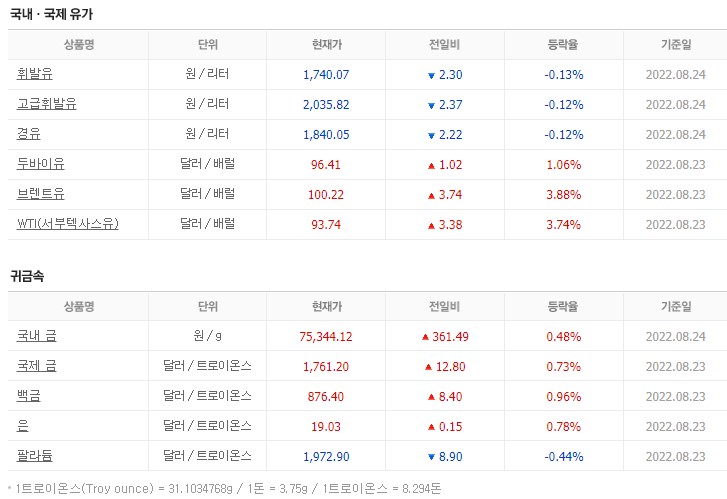Click the down arrow beside 2.30 for 휘발유
Screen dimensions: 727x499
[x=431, y=76]
